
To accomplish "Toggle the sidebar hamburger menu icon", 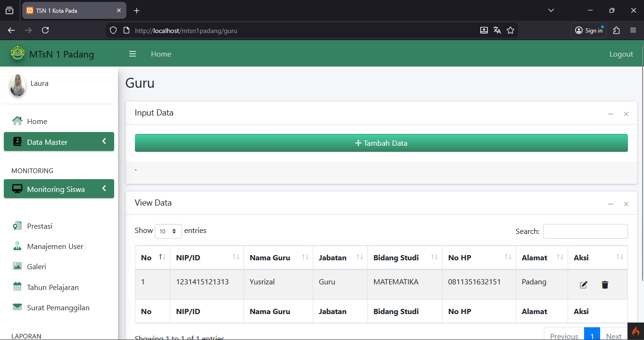I will point(133,54).
